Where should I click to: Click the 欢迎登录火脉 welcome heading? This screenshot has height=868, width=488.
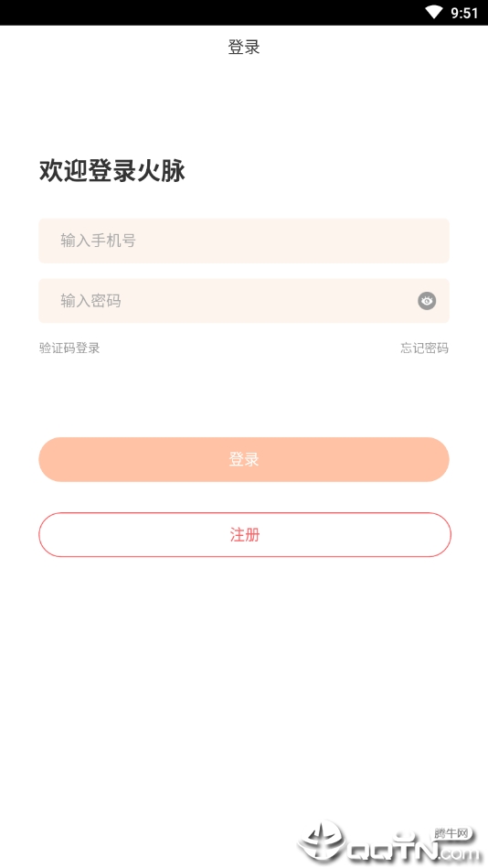click(x=112, y=170)
